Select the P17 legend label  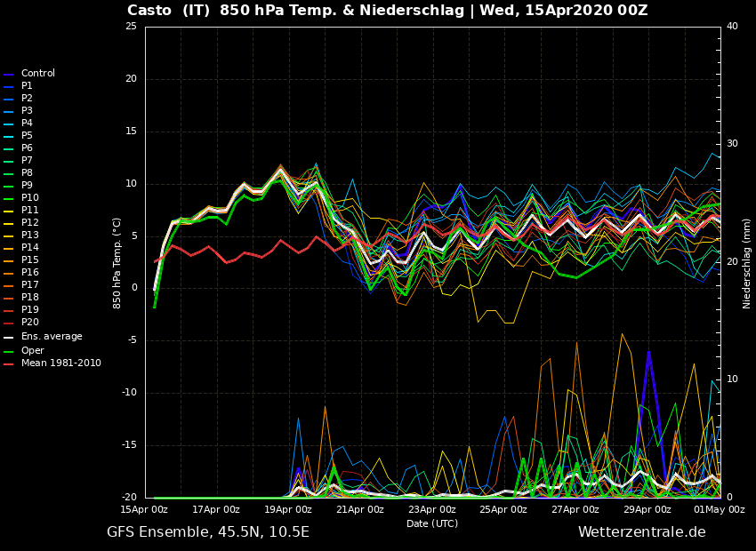point(29,285)
